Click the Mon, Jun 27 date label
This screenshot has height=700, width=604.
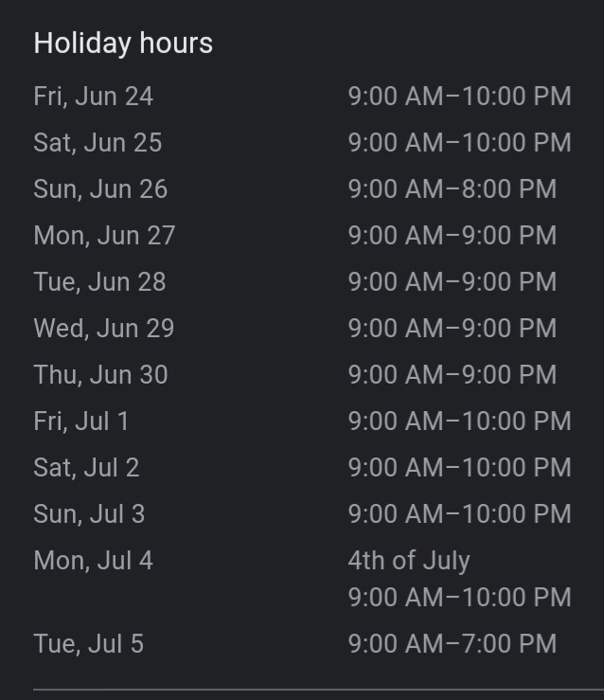[104, 236]
